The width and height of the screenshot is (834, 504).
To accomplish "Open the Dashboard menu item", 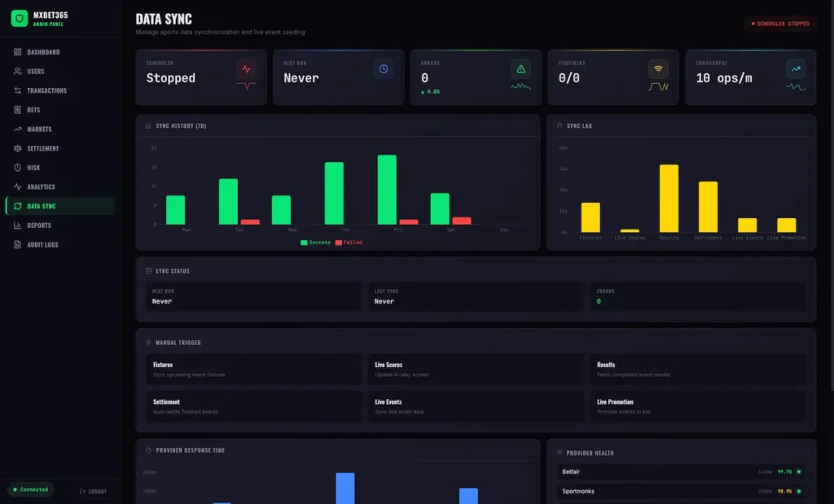I will pos(59,52).
